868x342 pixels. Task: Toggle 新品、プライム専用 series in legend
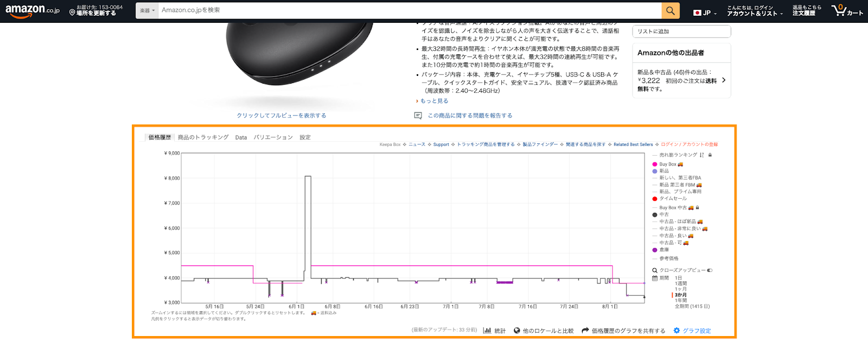coord(677,192)
